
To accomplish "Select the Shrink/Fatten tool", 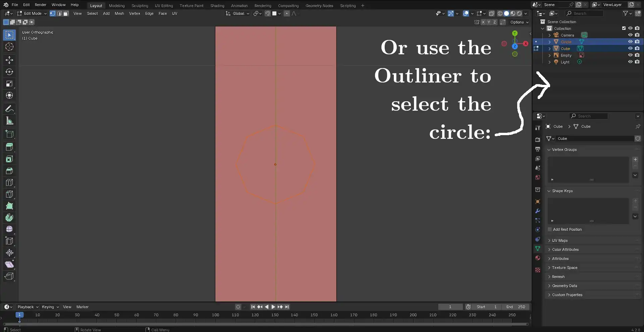I will pyautogui.click(x=9, y=253).
